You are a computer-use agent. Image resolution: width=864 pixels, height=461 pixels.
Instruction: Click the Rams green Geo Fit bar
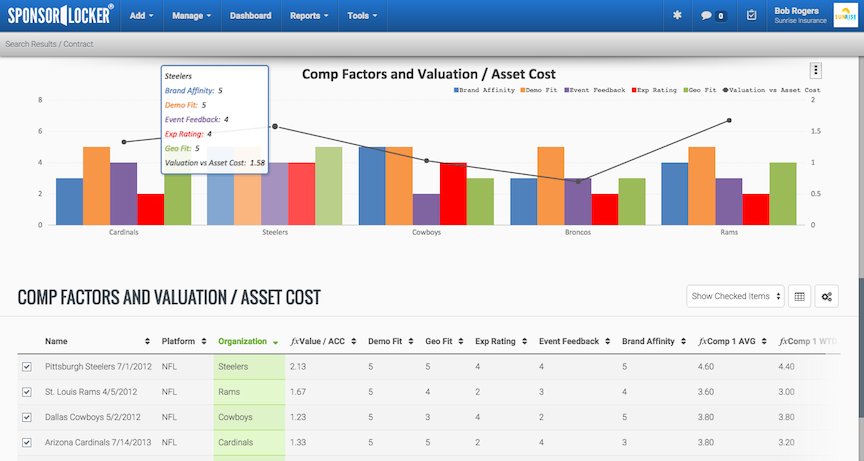(x=783, y=194)
